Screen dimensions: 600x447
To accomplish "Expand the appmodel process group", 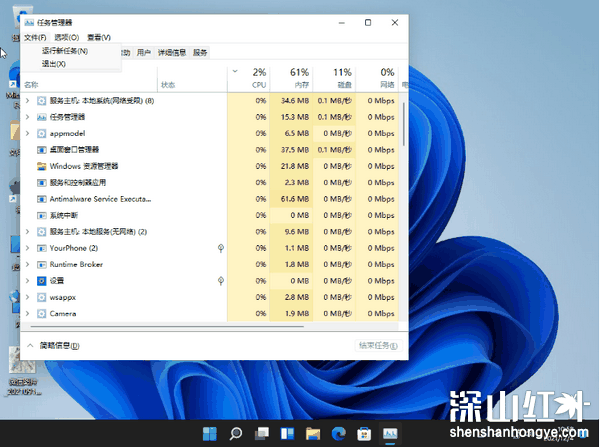I will [x=27, y=134].
